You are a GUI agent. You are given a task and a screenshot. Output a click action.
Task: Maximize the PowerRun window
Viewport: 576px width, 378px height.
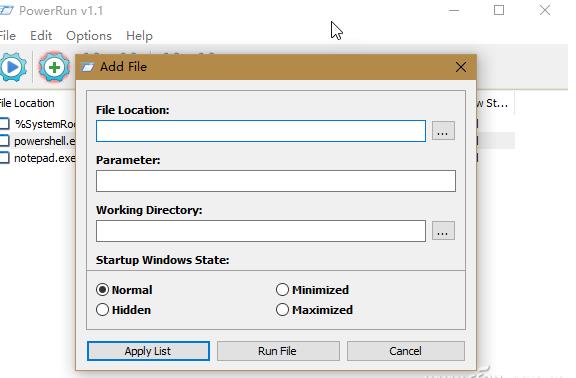(x=499, y=10)
